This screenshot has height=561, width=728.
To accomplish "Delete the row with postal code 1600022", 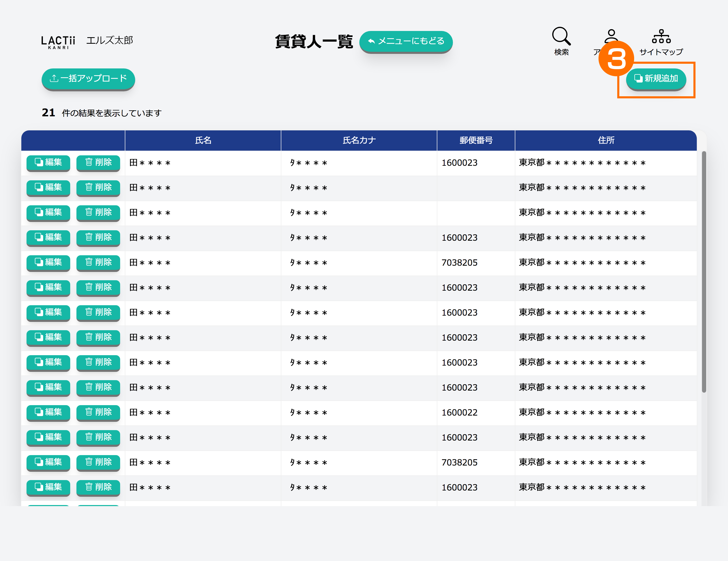I will [98, 412].
